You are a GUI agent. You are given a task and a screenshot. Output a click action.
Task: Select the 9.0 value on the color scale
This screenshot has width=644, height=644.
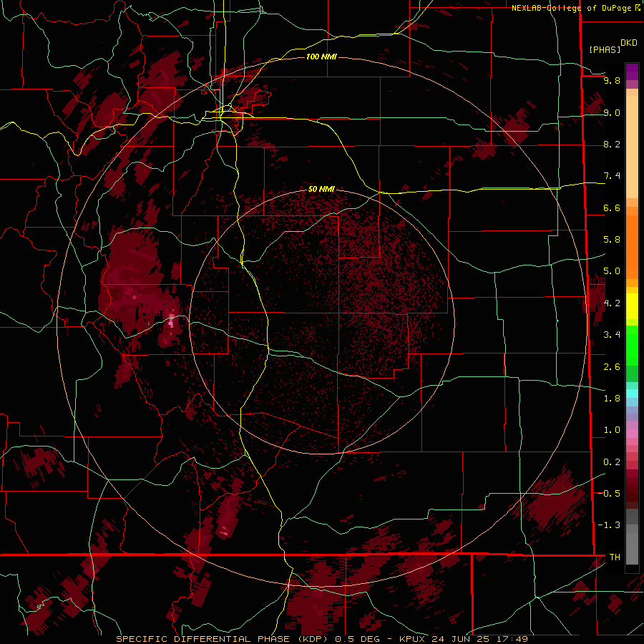(612, 112)
